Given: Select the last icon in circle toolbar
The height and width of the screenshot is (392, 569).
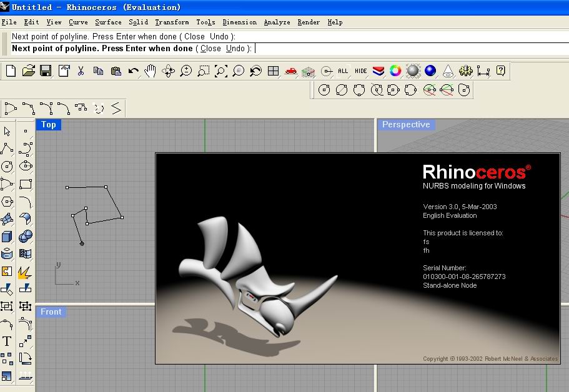Looking at the screenshot, I should tap(464, 90).
